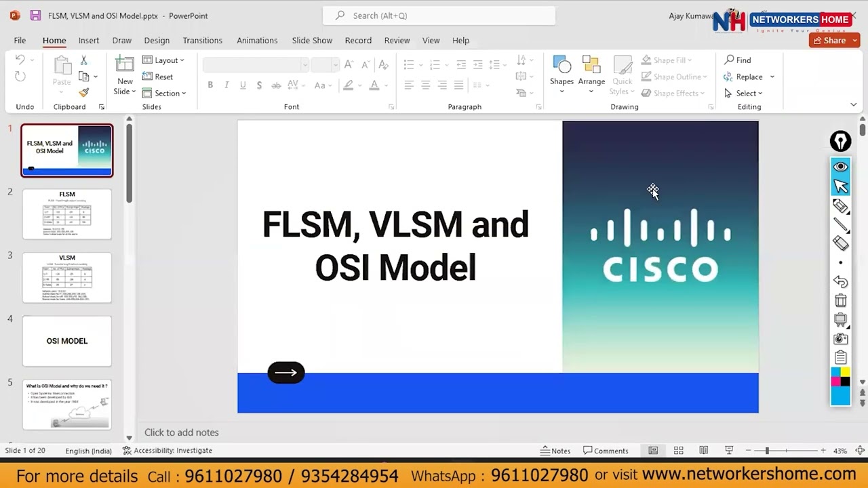
Task: Click the undo arrow in annotation toolbar
Action: (841, 281)
